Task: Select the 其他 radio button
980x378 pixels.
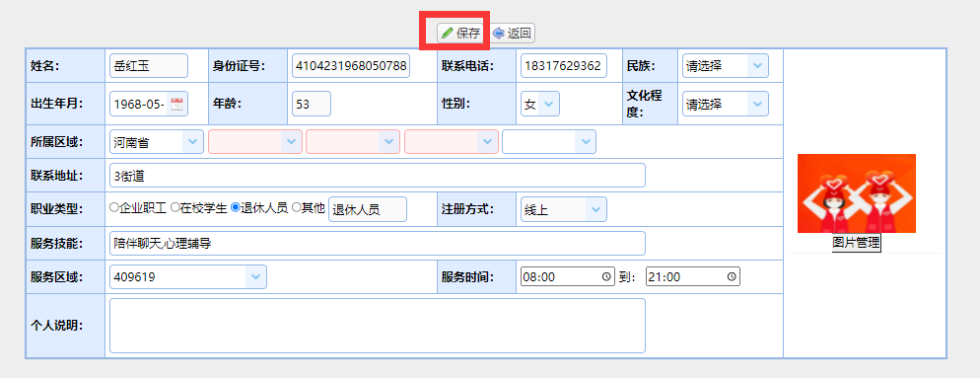Action: click(x=296, y=207)
